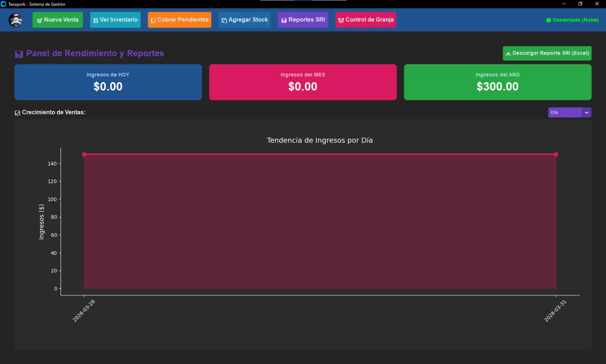Click the Panel de Rendimiento chart icon

[19, 54]
